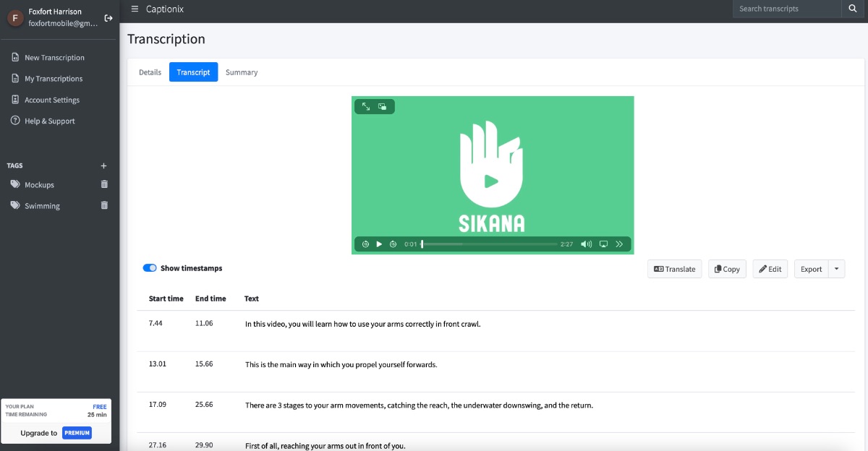
Task: Skip forward 15 seconds in the video
Action: pyautogui.click(x=393, y=244)
